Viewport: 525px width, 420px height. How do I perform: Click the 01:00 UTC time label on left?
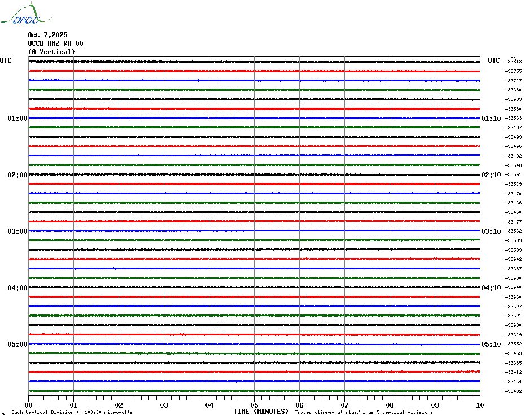pyautogui.click(x=17, y=119)
